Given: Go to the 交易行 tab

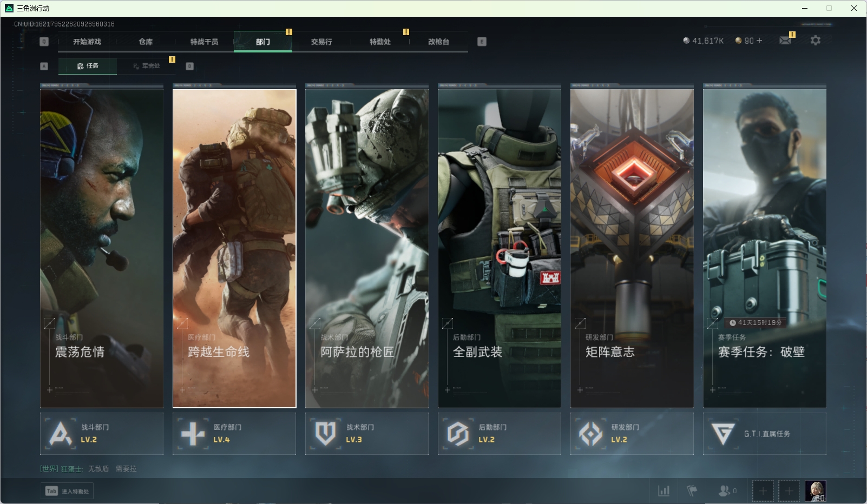Looking at the screenshot, I should click(x=321, y=42).
